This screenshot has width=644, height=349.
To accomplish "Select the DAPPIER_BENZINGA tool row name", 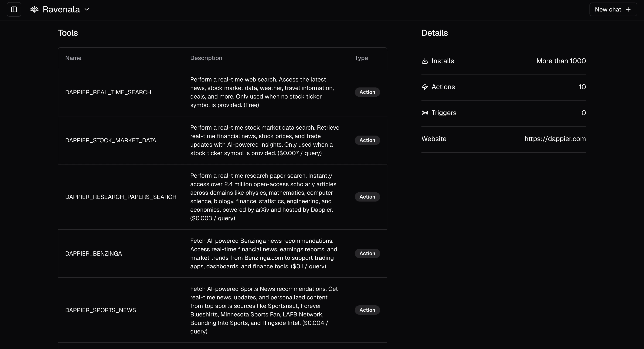I will (x=93, y=254).
